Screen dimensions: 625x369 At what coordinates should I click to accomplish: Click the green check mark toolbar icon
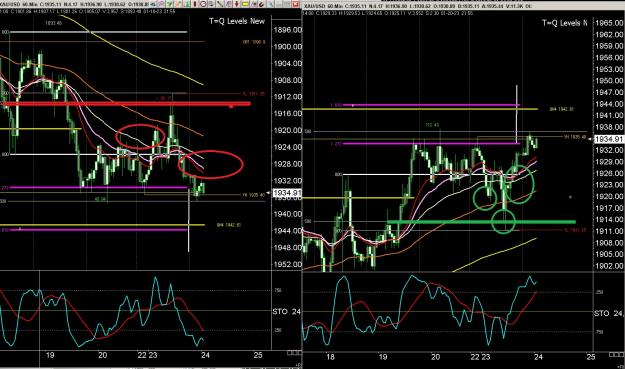[170, 4]
